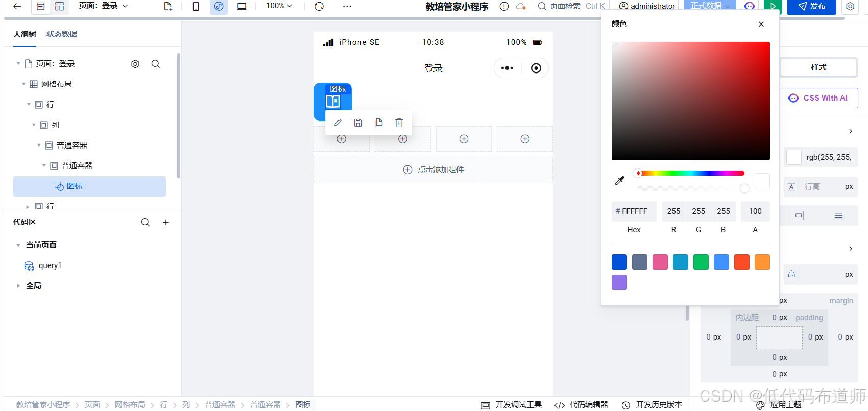Screen dimensions: 868x411
Task: Collapse the 列 tree node
Action: (x=34, y=125)
